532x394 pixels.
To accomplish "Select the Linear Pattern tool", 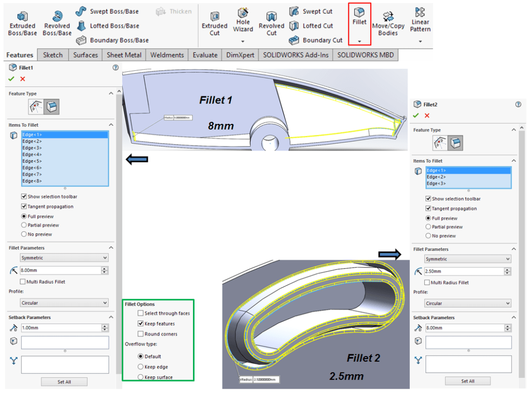I will [x=420, y=13].
